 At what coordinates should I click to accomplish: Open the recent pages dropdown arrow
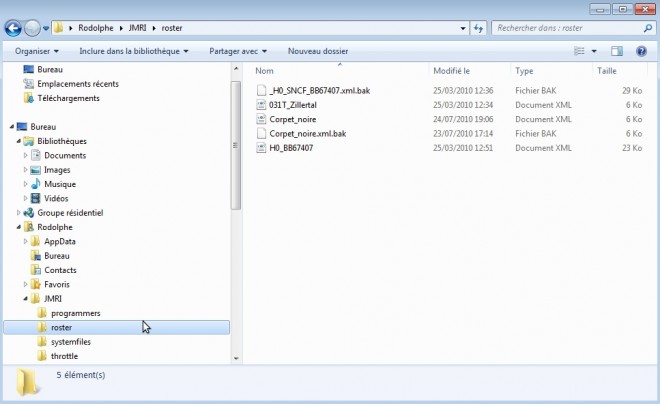pyautogui.click(x=46, y=28)
